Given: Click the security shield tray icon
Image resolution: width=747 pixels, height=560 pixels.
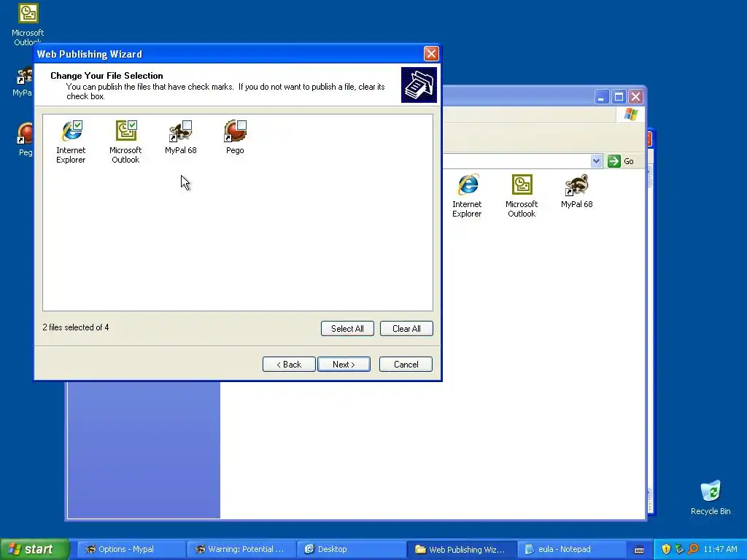Looking at the screenshot, I should click(x=666, y=549).
